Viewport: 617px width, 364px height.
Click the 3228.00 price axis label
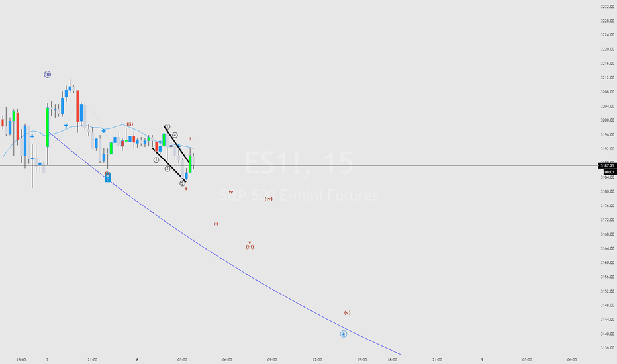coord(608,21)
